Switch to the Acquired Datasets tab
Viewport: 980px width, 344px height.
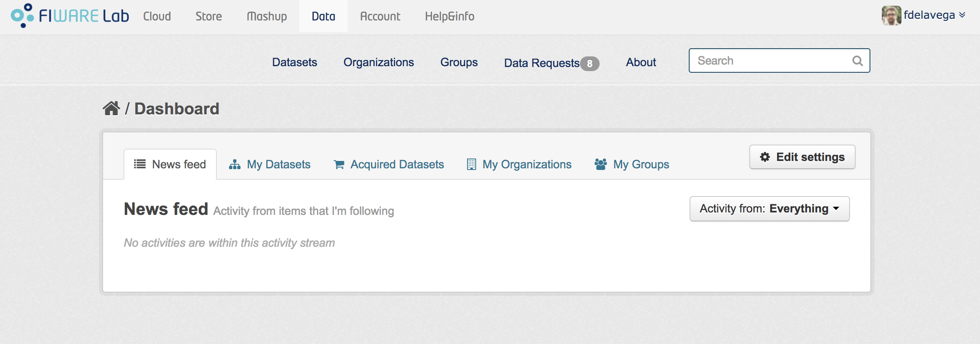(x=389, y=164)
